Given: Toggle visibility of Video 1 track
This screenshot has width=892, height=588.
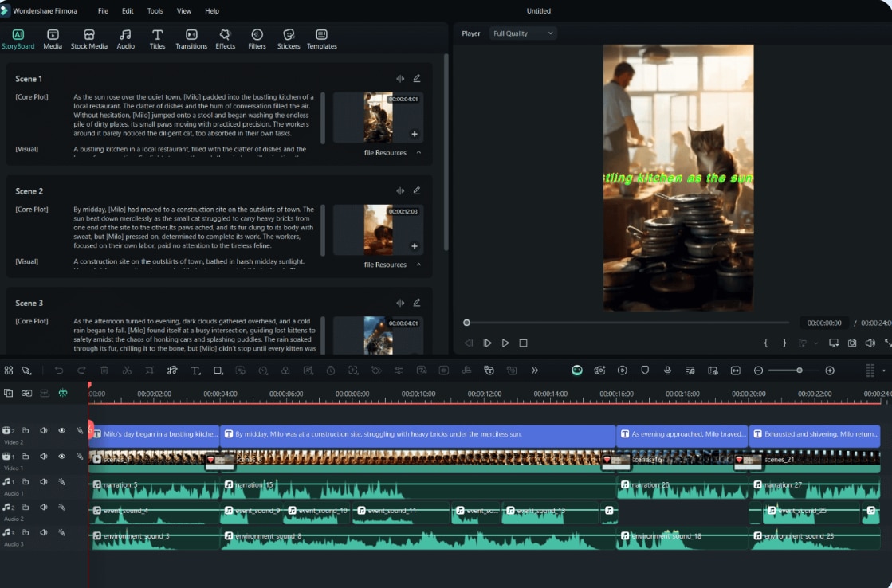Looking at the screenshot, I should (x=61, y=456).
